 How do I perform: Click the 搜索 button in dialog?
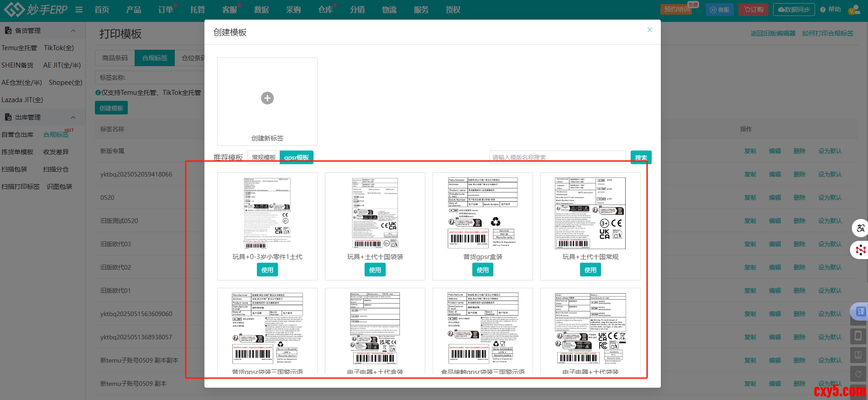(x=641, y=157)
